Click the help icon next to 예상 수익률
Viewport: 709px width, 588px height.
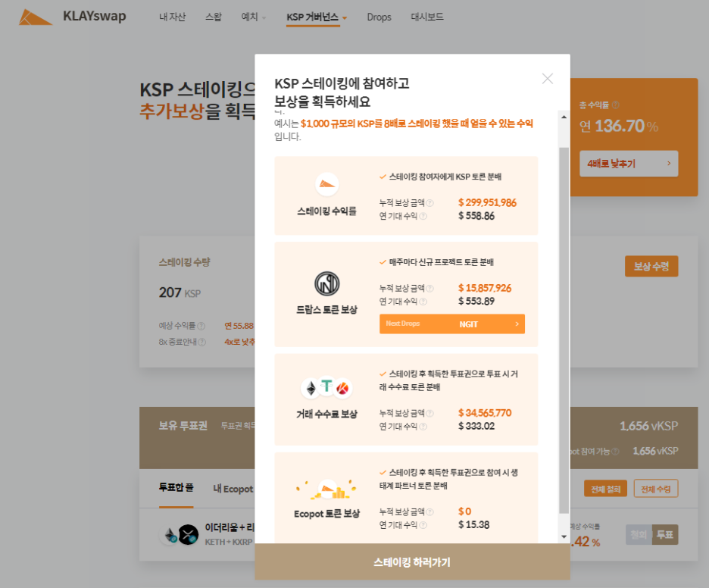click(x=201, y=326)
